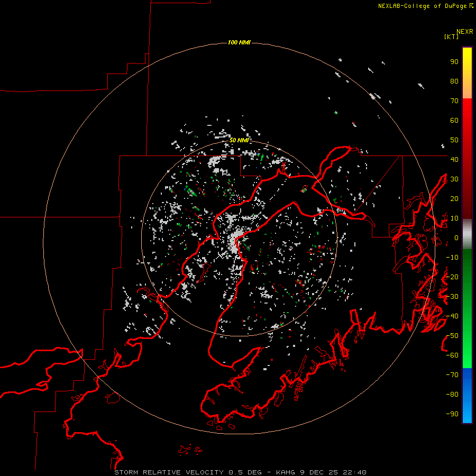Click the 70 value on the legend
476x476 pixels.
point(454,101)
